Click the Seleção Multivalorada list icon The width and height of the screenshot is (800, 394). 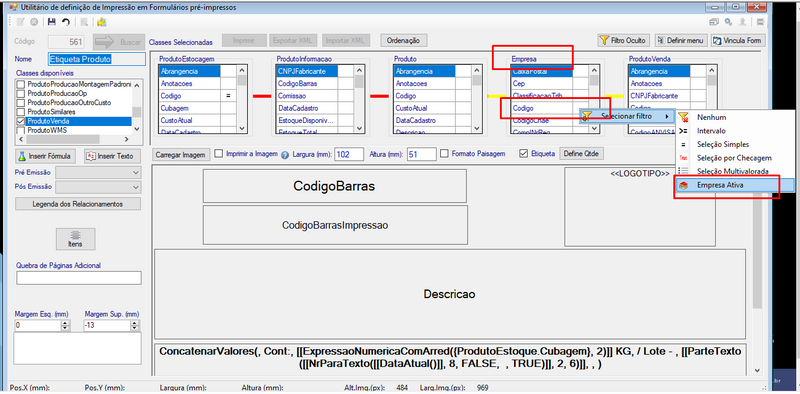click(683, 171)
